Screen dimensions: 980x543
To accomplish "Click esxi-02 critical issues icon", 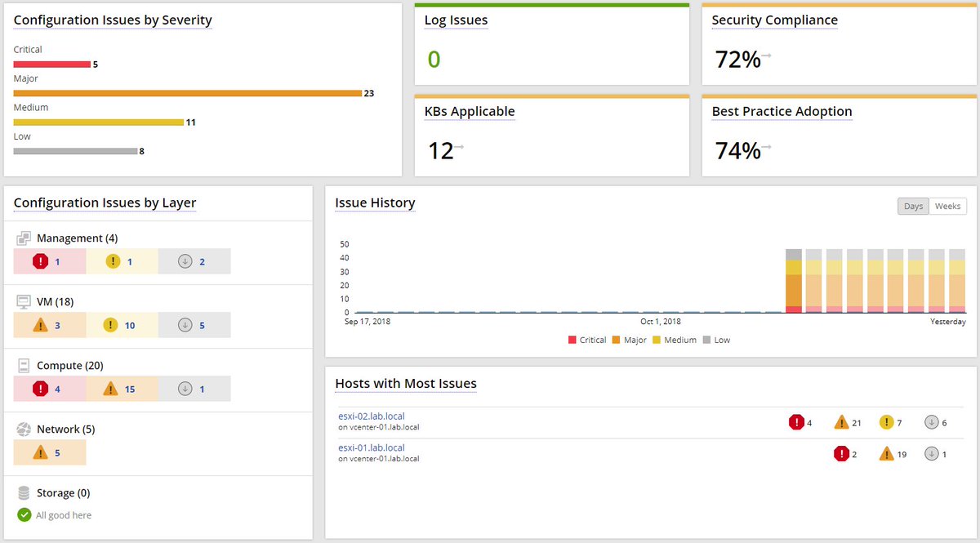I will pos(796,422).
